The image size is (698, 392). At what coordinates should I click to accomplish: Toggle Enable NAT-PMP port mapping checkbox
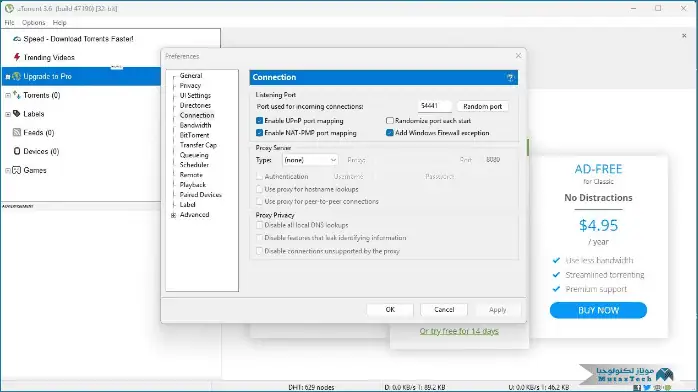(259, 133)
